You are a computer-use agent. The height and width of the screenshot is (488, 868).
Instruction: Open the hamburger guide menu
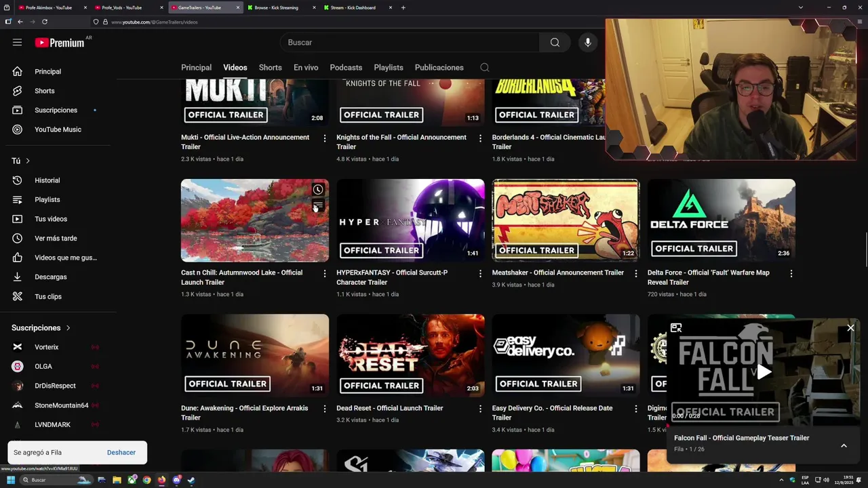point(17,42)
